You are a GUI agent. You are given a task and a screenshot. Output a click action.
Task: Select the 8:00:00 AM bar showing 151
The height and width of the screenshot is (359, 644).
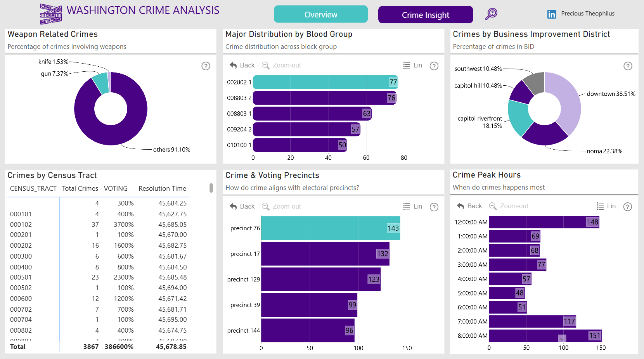[x=545, y=336]
